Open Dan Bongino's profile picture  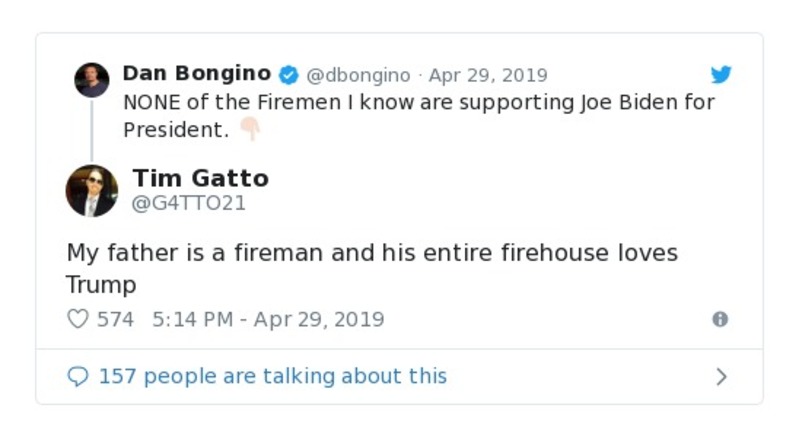click(x=91, y=80)
